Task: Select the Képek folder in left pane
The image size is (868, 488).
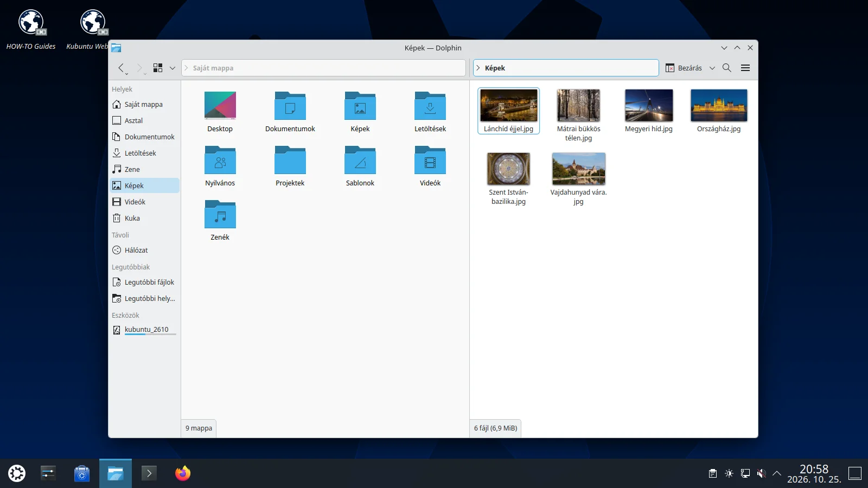Action: [360, 106]
